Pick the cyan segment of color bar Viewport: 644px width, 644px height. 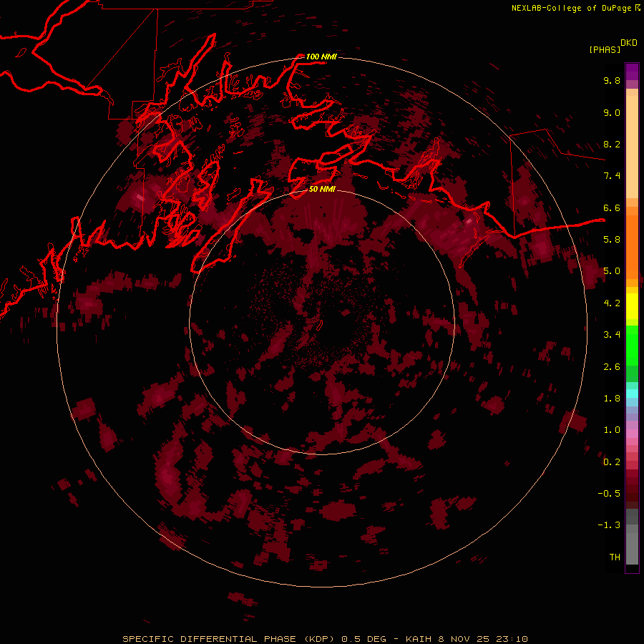632,394
